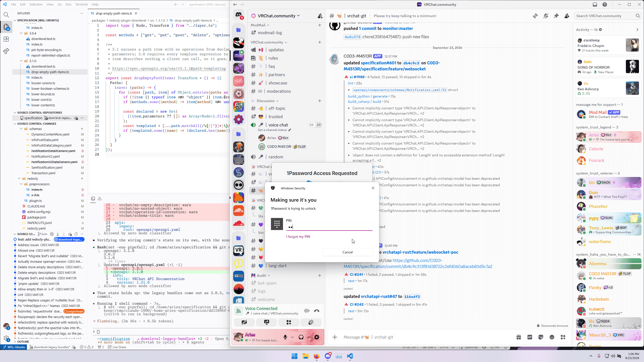
Task: Focus the PIN entry field
Action: (329, 227)
